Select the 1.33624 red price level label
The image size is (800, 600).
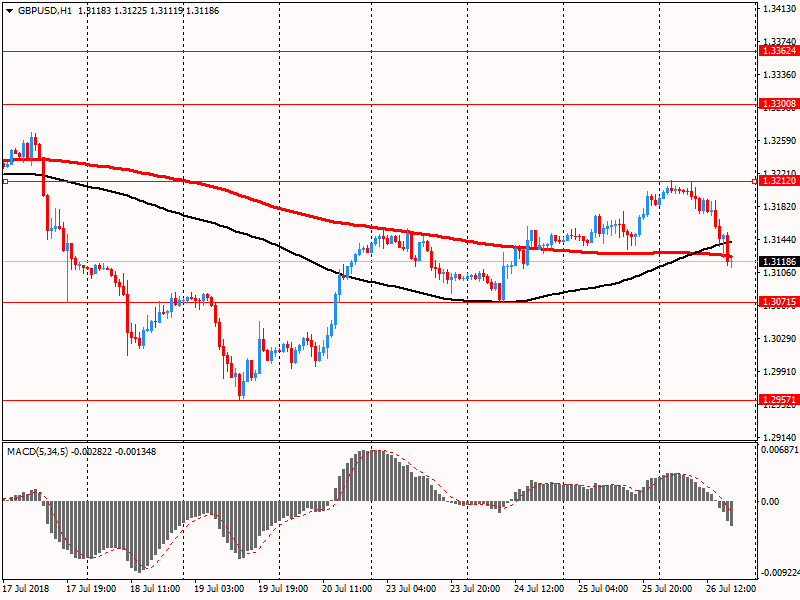coord(779,51)
